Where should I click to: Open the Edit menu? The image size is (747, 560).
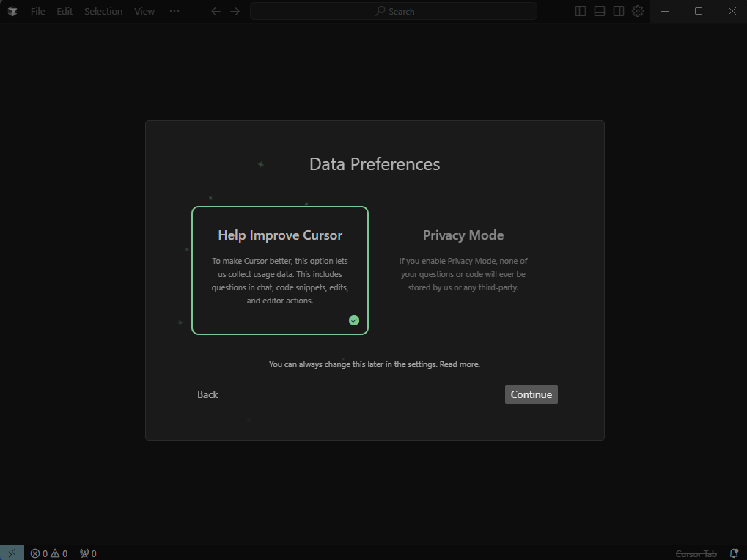click(x=65, y=11)
